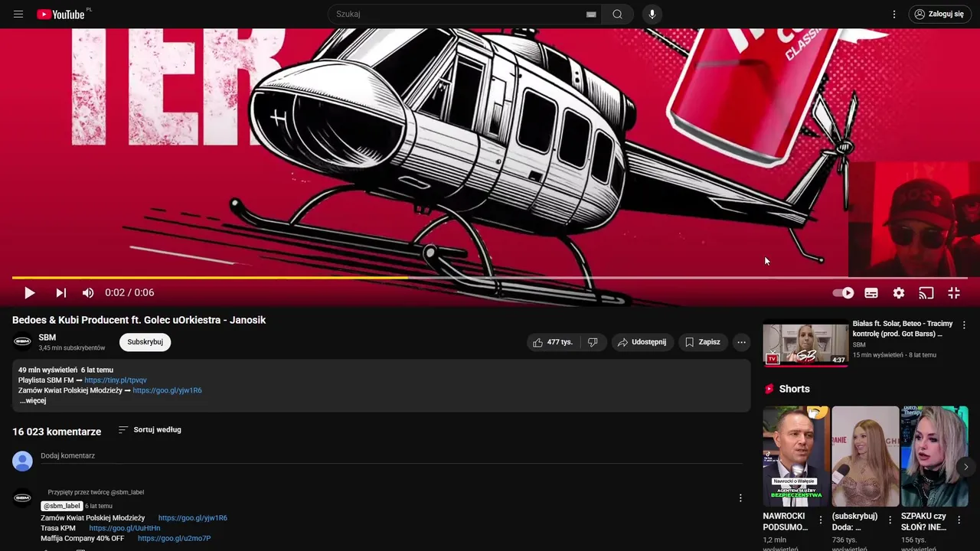Open options for Doda short

point(890,520)
